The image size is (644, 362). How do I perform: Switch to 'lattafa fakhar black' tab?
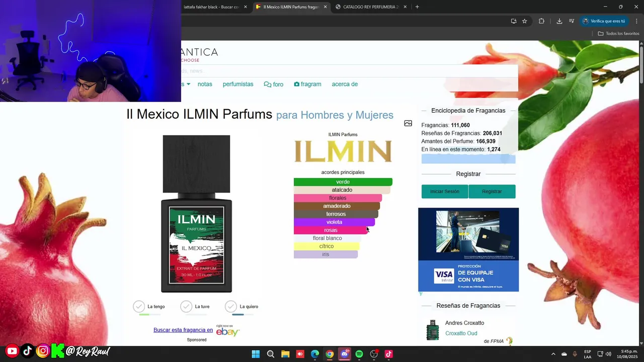211,7
